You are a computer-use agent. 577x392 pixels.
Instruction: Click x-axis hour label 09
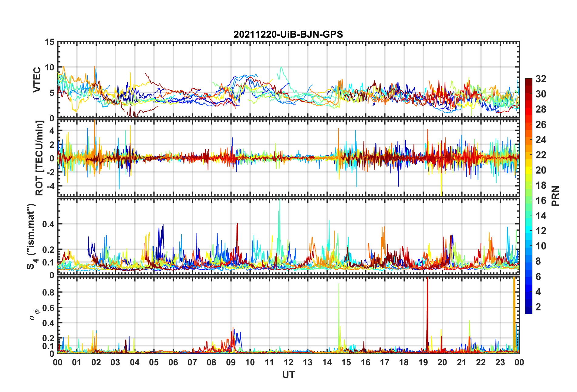231,362
